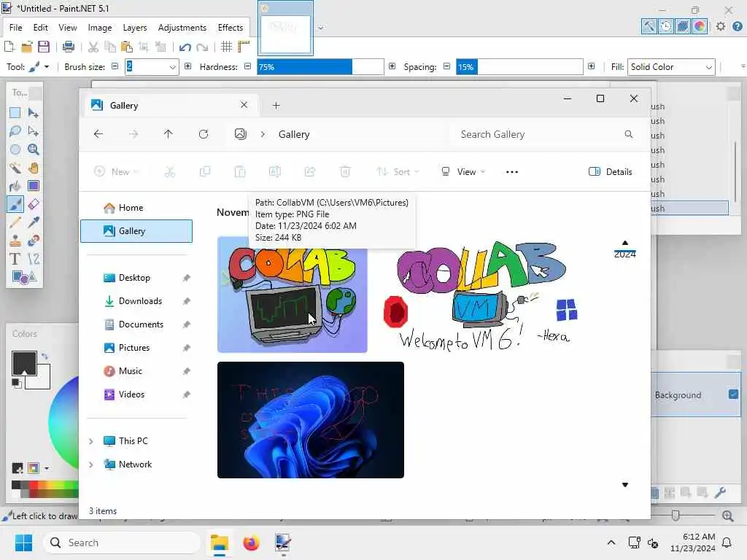The image size is (747, 560).
Task: Open the Effects menu
Action: [231, 28]
